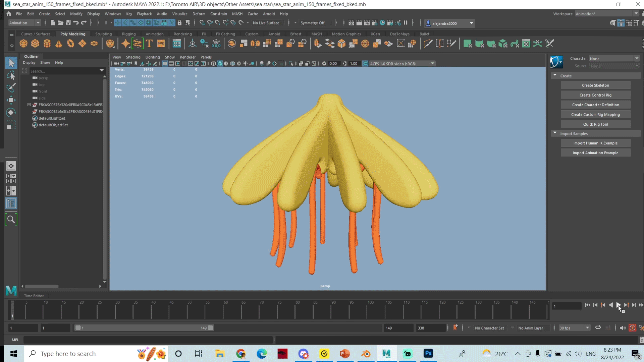Activate the Rotate tool in toolbox
The height and width of the screenshot is (362, 644).
click(x=11, y=112)
